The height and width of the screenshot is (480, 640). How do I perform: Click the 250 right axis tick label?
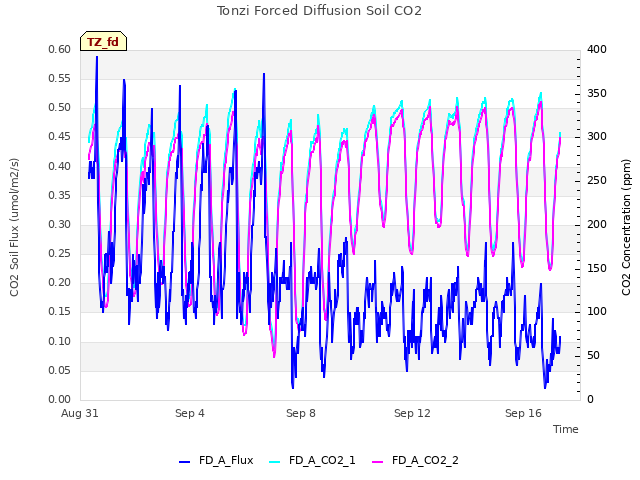[597, 180]
